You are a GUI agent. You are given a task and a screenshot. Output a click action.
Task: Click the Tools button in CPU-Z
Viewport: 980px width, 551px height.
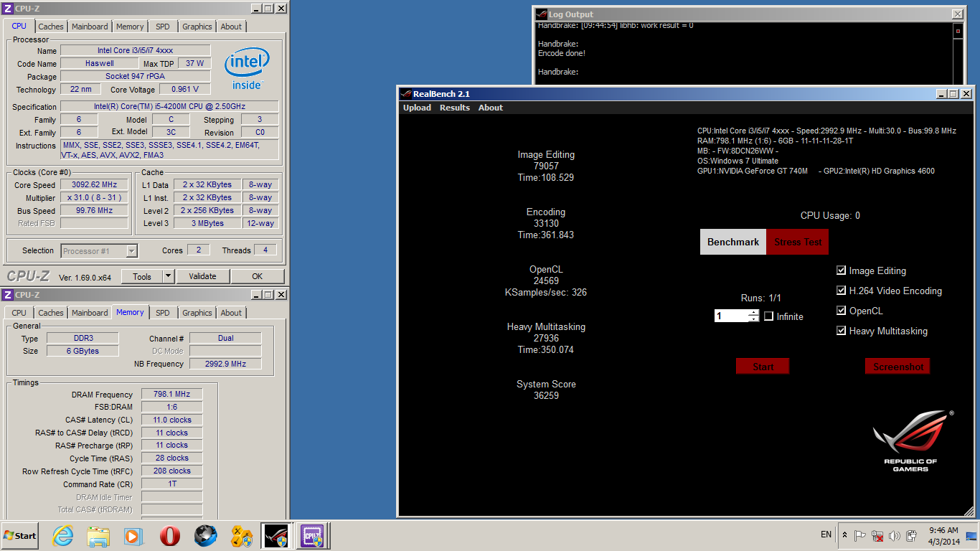pyautogui.click(x=142, y=276)
